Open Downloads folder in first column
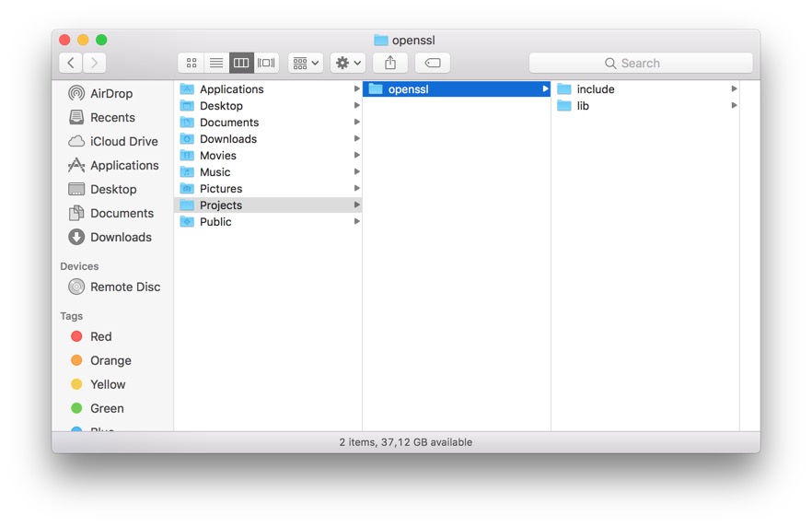 pos(227,139)
